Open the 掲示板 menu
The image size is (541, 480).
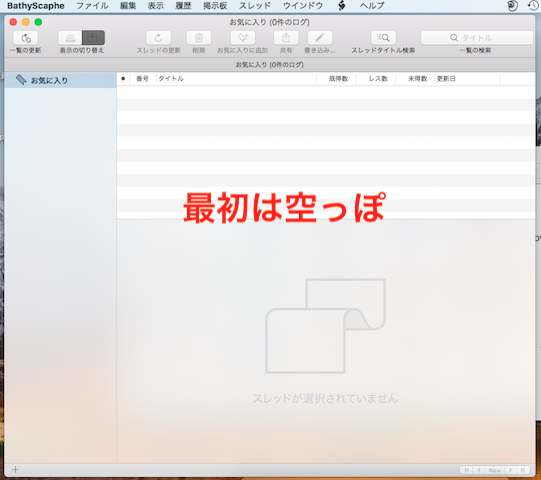point(215,6)
